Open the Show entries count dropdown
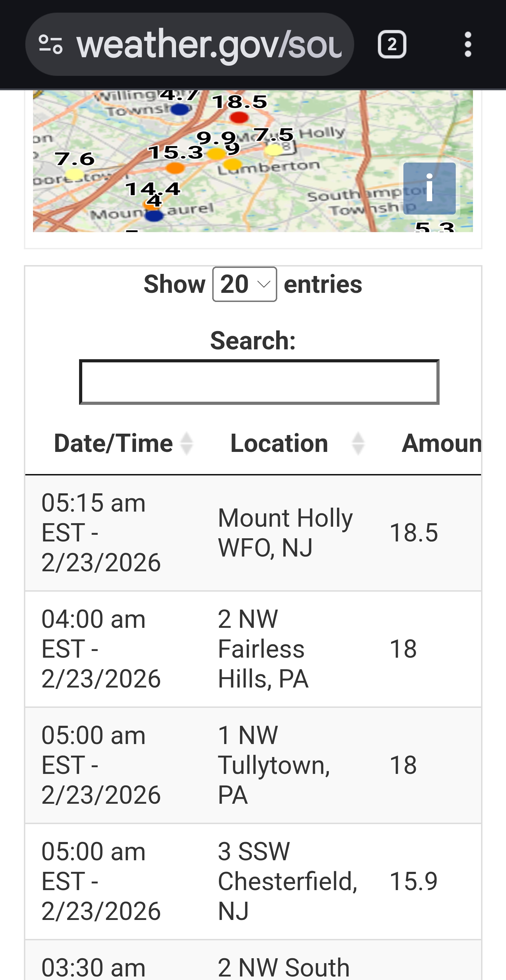Screen dimensions: 506x980 [x=245, y=284]
